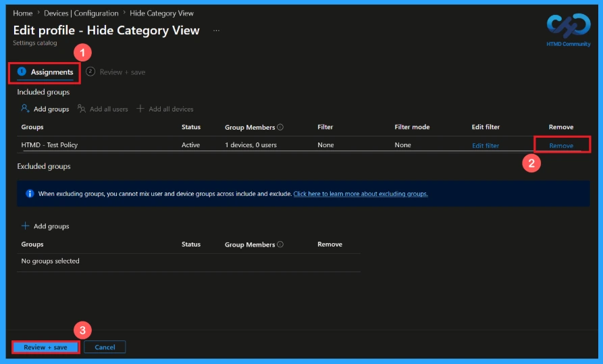Open the learn more about excluding groups link
603x364 pixels.
point(361,194)
